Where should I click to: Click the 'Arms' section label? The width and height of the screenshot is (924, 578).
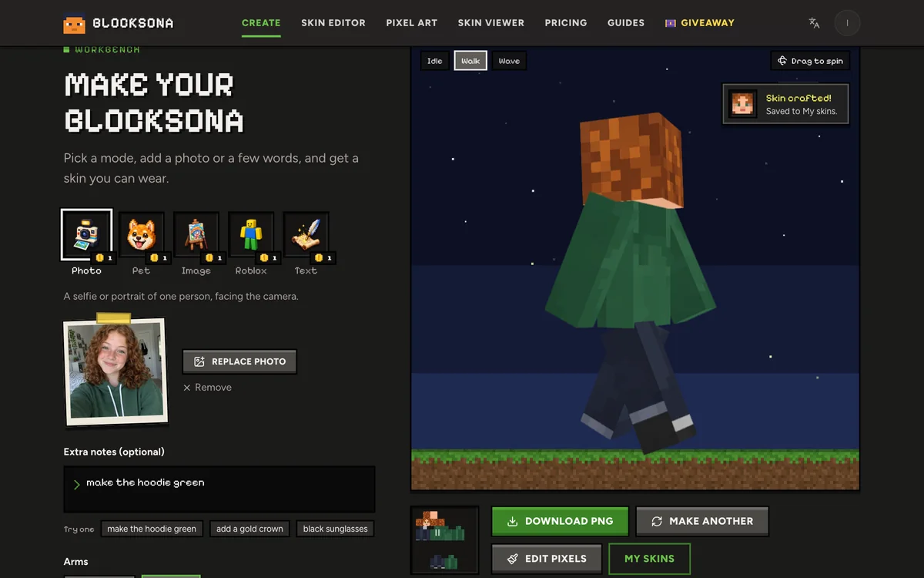[x=75, y=561]
